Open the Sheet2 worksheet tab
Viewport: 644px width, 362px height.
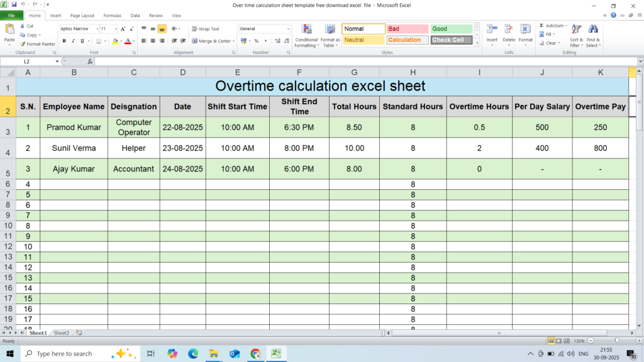pyautogui.click(x=61, y=333)
